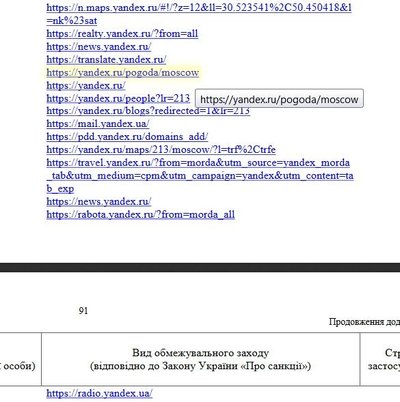Open the news.yandex.ru link just above translate.yandex.ru

pos(99,47)
